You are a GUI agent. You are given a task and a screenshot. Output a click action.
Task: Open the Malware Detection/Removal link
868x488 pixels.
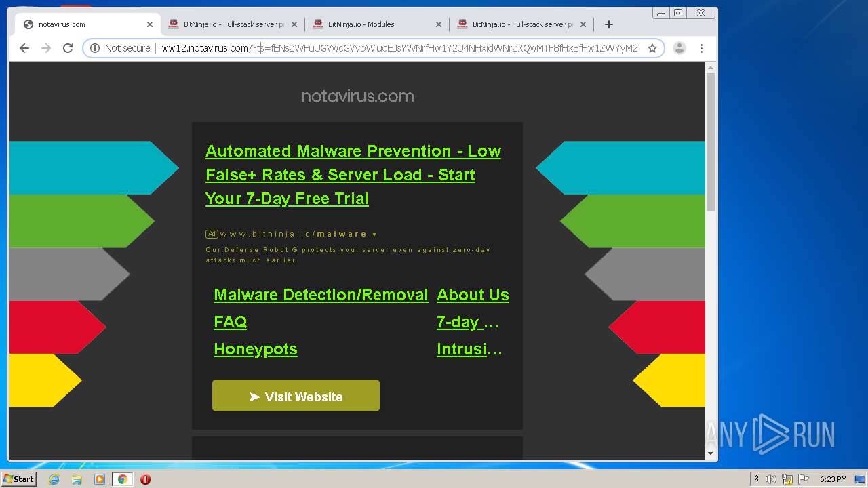(x=321, y=295)
